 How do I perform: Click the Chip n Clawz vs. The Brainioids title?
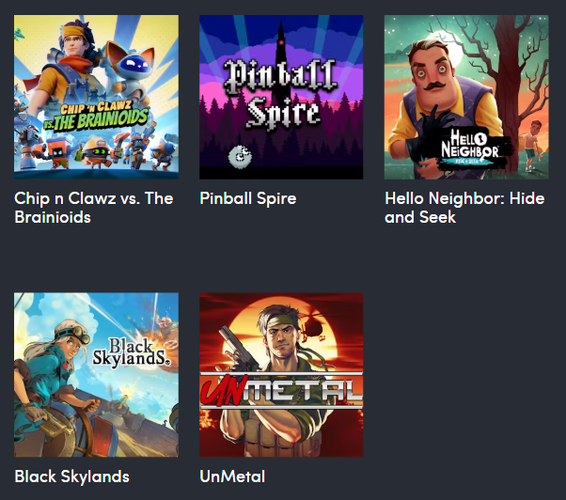coord(94,208)
